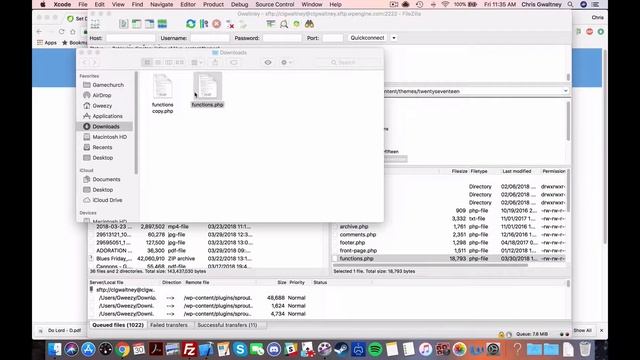Refresh file and folder lists in FileZilla

pyautogui.click(x=191, y=24)
